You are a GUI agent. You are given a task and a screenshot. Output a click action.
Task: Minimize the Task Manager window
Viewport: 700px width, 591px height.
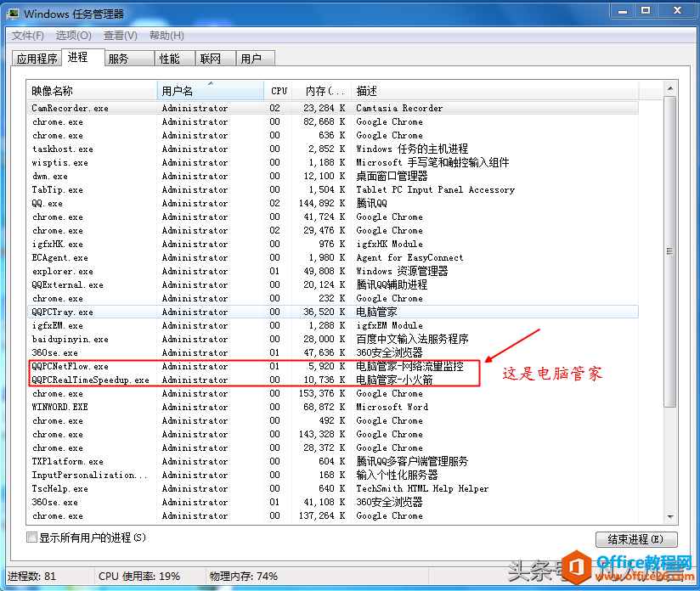[623, 11]
